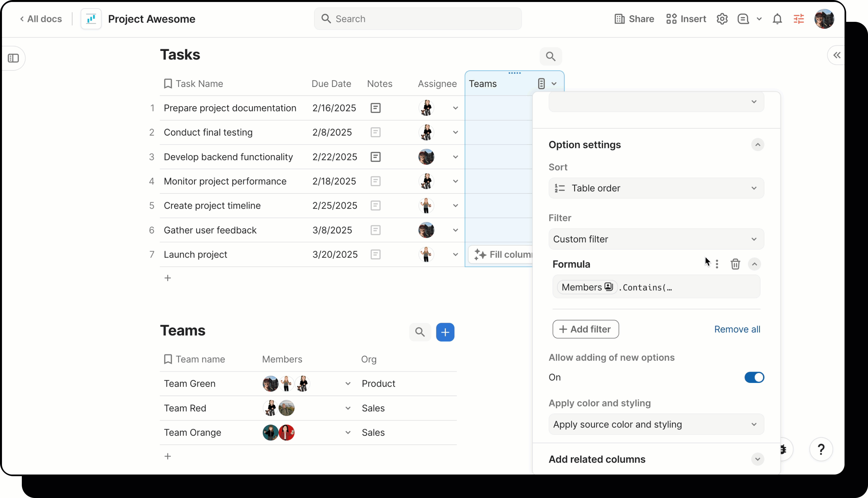868x498 pixels.
Task: Open notes for Create project timeline
Action: 375,206
